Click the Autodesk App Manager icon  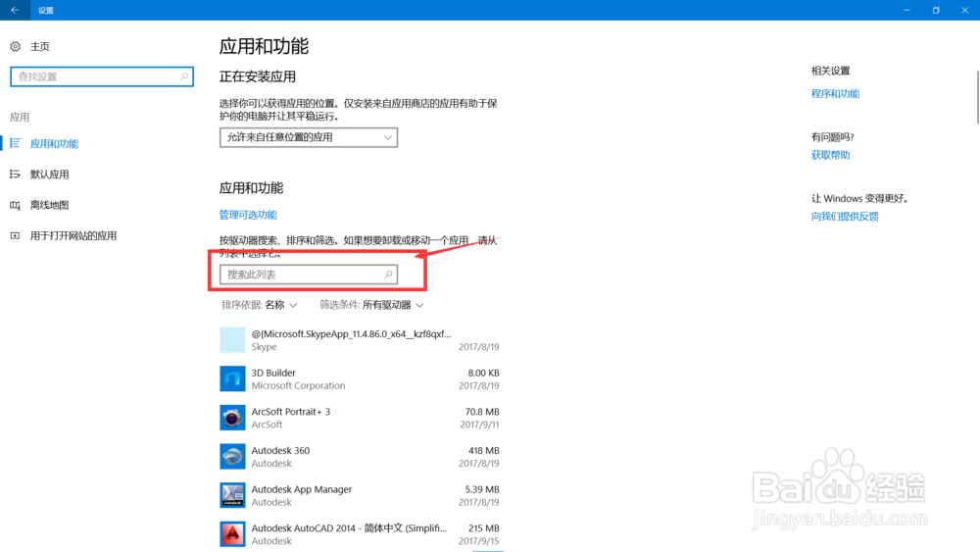(x=232, y=495)
